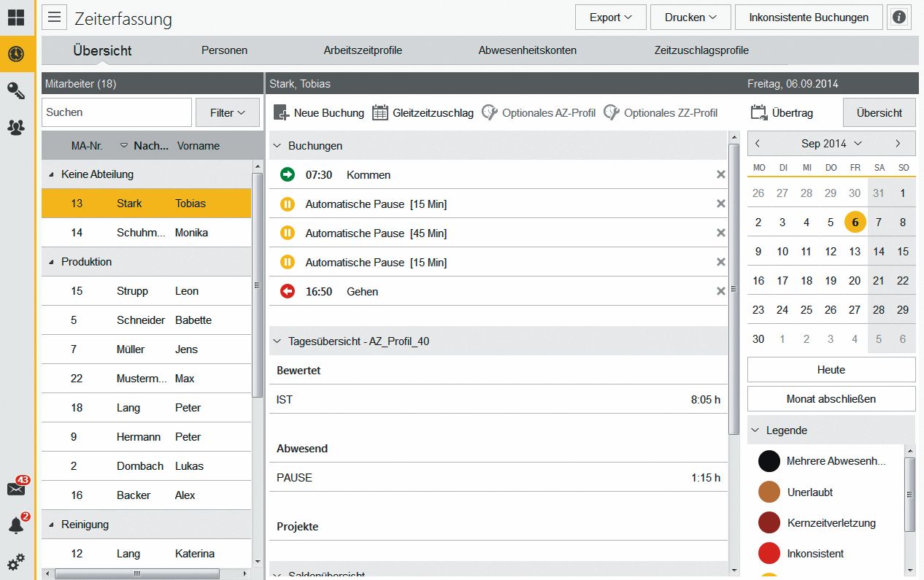Select employee Strupp Leon row
The height and width of the screenshot is (580, 924).
(147, 291)
